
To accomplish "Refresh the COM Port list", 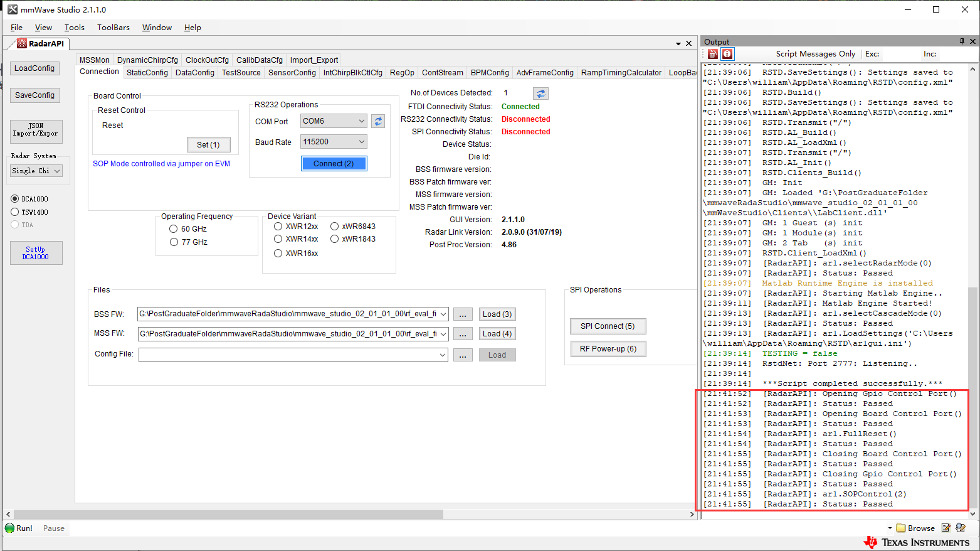I will tap(378, 121).
